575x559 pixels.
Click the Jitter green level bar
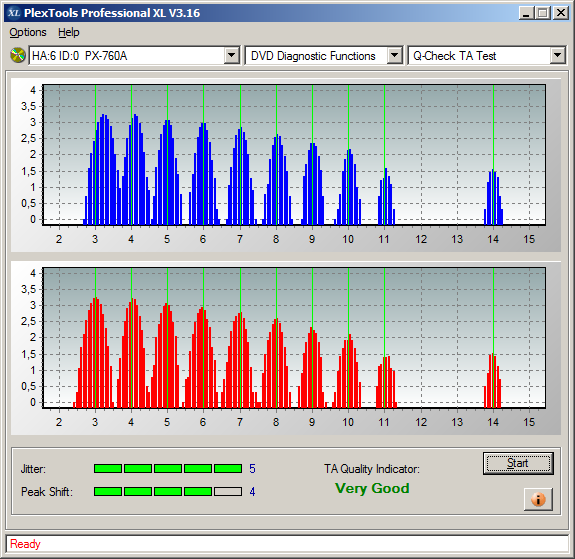pos(168,468)
